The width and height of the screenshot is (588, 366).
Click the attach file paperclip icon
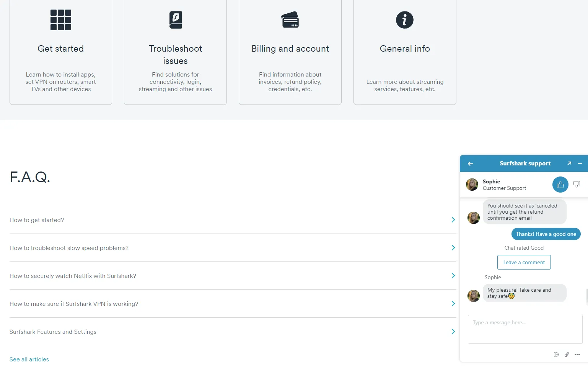coord(567,355)
